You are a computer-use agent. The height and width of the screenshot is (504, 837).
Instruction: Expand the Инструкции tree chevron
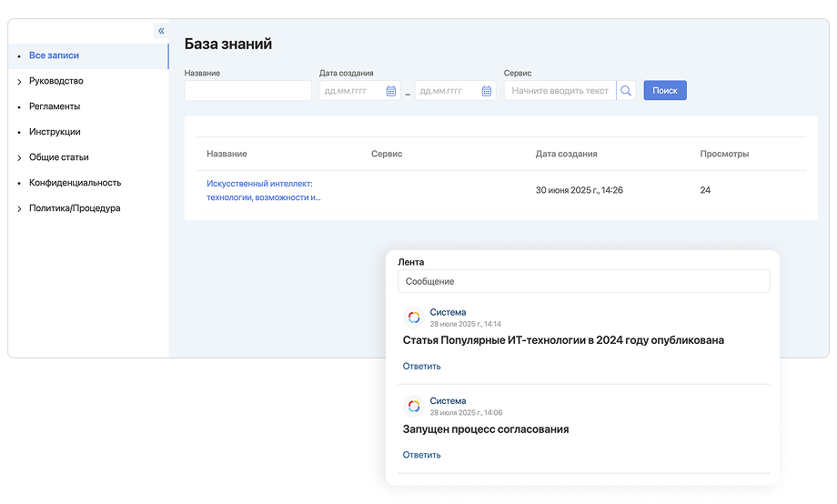[x=19, y=133]
